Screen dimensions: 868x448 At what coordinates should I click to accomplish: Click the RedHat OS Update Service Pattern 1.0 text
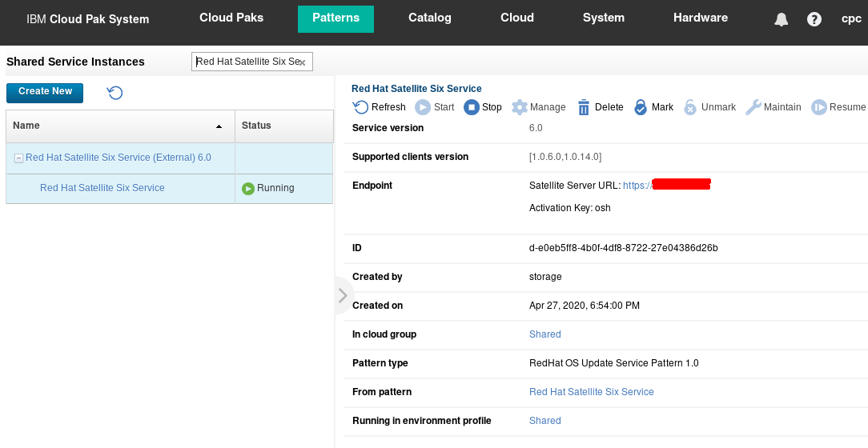[614, 363]
